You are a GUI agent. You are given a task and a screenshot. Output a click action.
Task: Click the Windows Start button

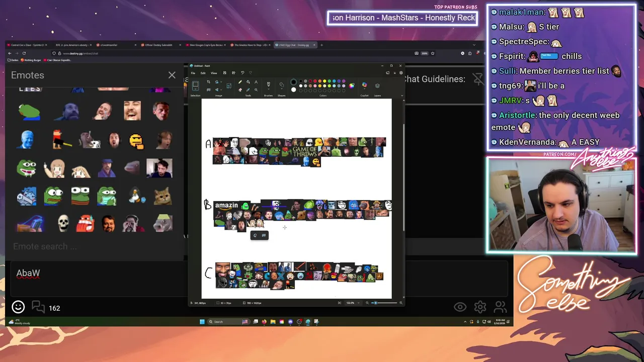pos(202,322)
